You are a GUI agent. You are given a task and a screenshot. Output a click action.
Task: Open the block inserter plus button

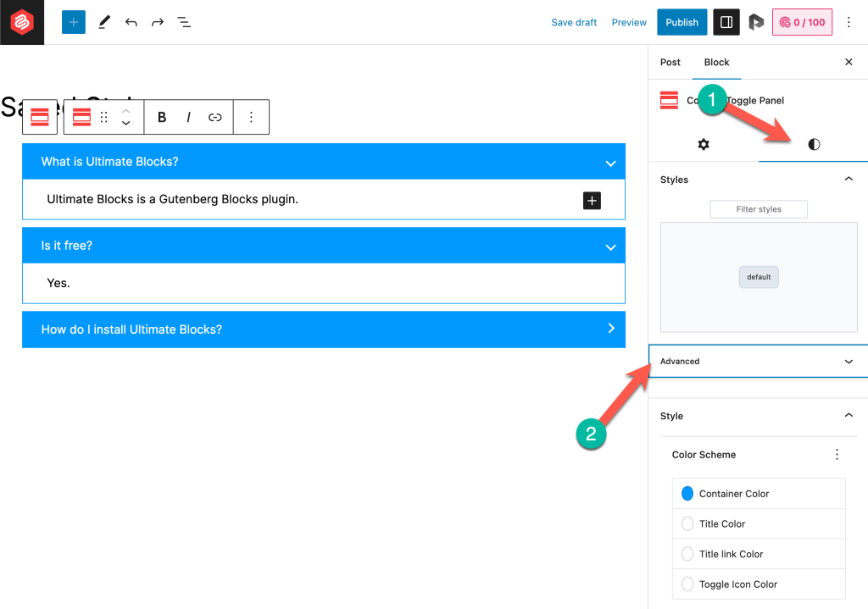74,22
